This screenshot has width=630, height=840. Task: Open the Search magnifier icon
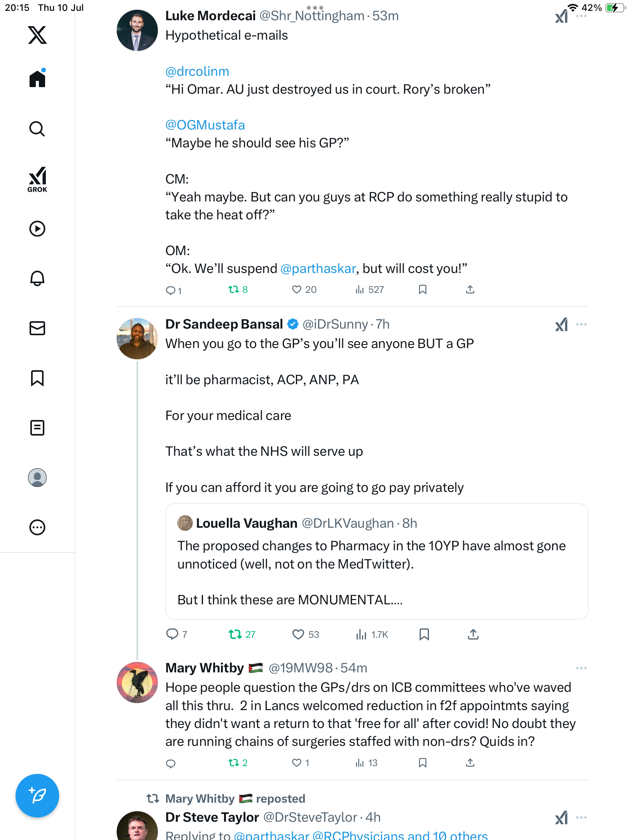pyautogui.click(x=37, y=129)
